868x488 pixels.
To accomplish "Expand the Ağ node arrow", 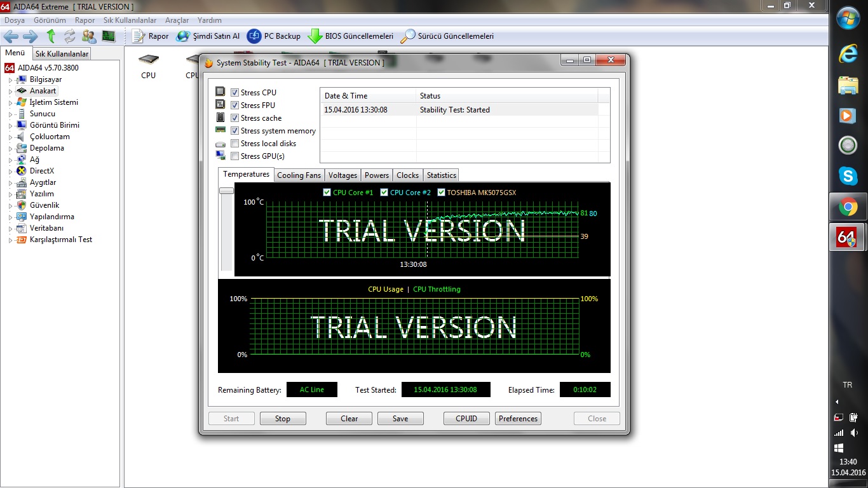I will tap(11, 160).
